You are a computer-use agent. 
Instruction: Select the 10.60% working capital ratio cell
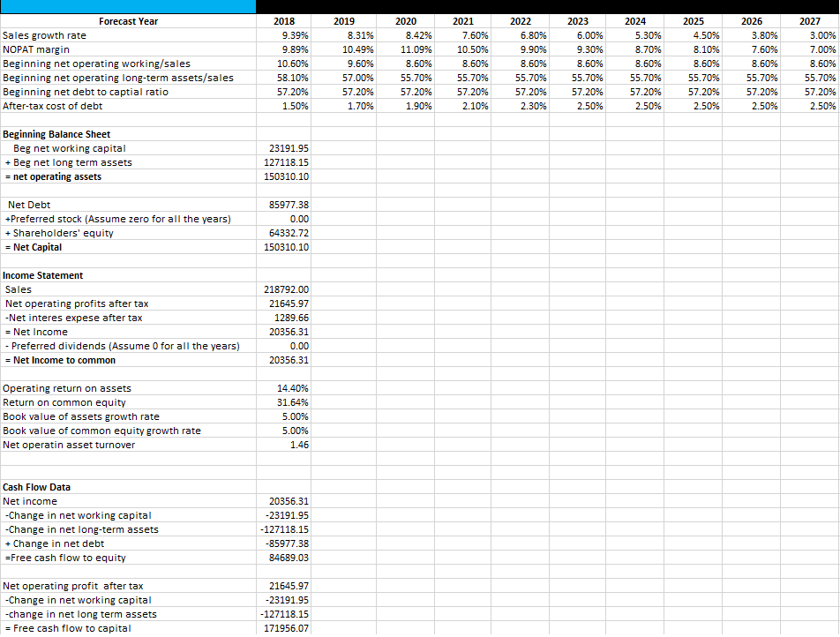[284, 64]
